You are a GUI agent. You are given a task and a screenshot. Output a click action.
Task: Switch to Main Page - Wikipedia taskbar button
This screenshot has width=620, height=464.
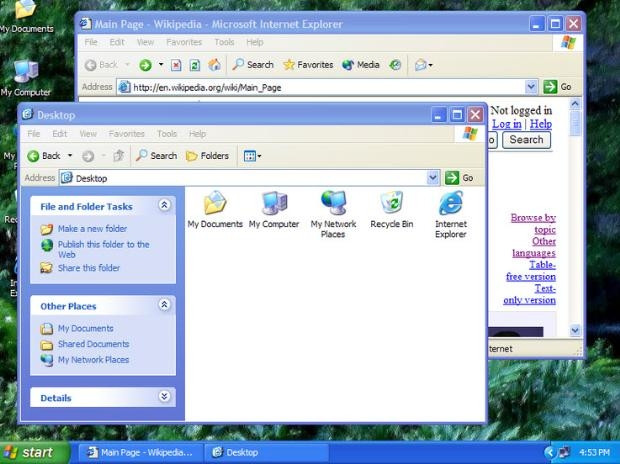coord(140,453)
